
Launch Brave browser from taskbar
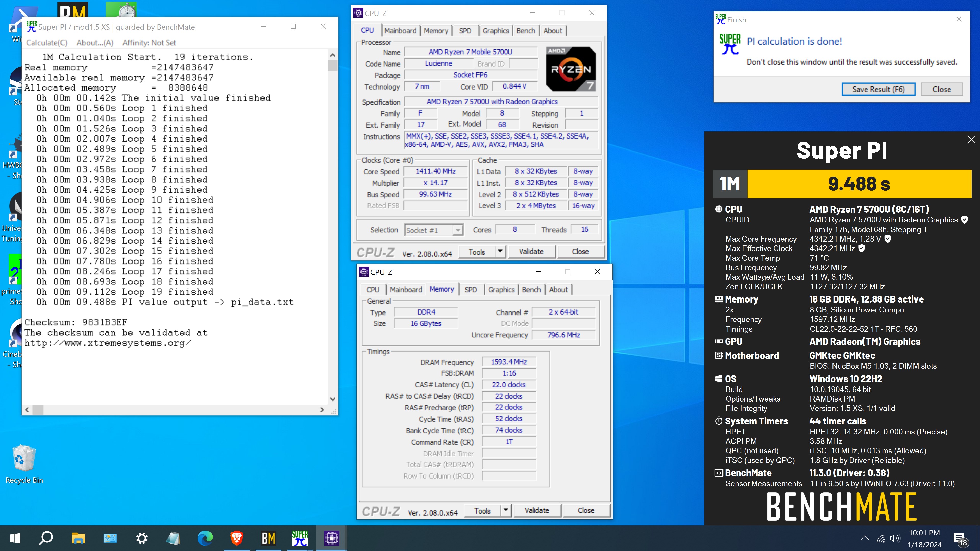237,538
